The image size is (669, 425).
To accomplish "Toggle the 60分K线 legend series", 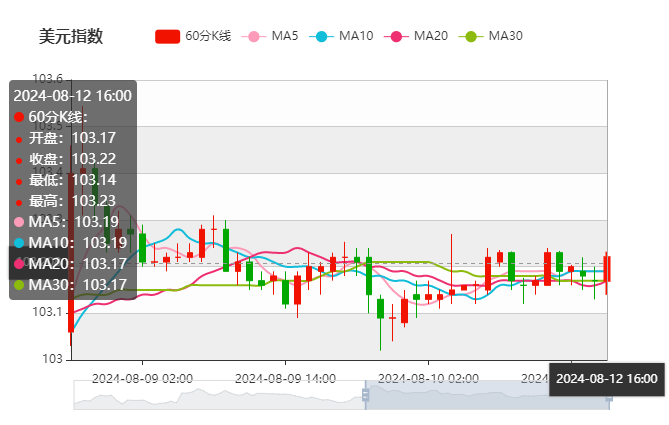I will click(x=193, y=36).
